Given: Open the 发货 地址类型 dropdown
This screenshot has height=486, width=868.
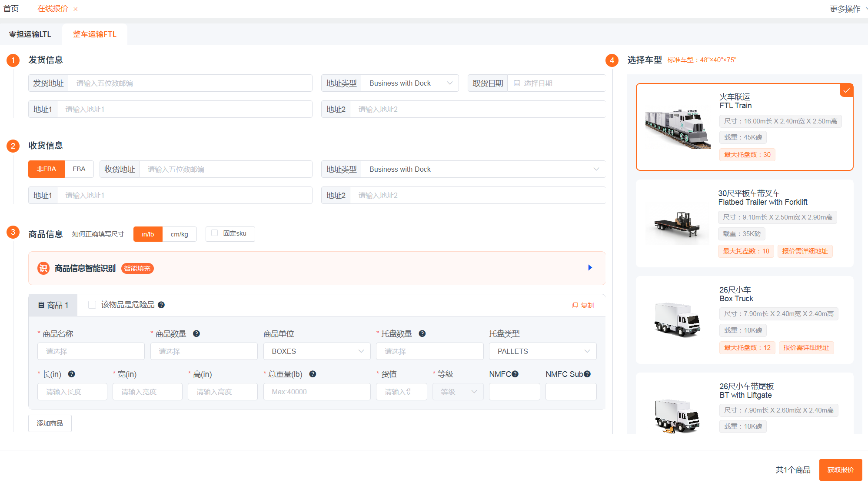Looking at the screenshot, I should click(409, 83).
